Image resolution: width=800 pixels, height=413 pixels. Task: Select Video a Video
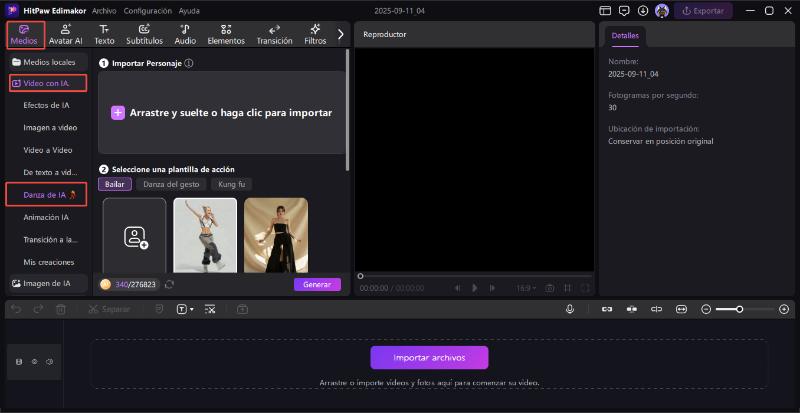48,150
